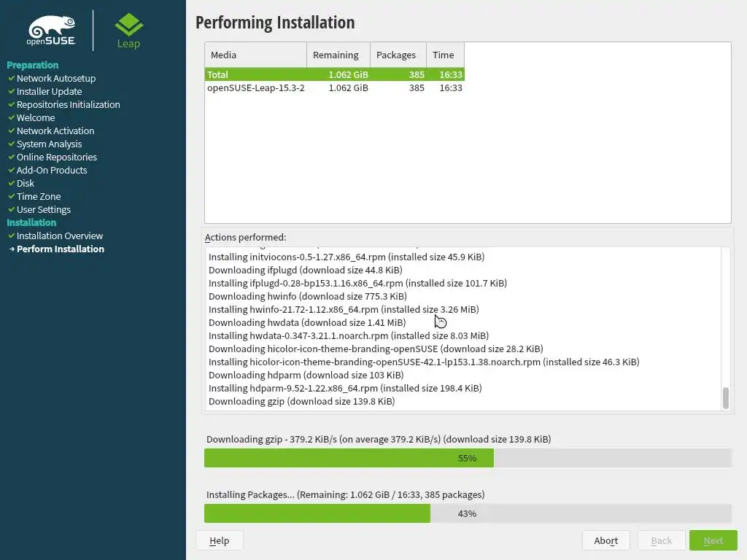Click the 'Downloading ifplugd' log line
The width and height of the screenshot is (747, 560).
306,270
